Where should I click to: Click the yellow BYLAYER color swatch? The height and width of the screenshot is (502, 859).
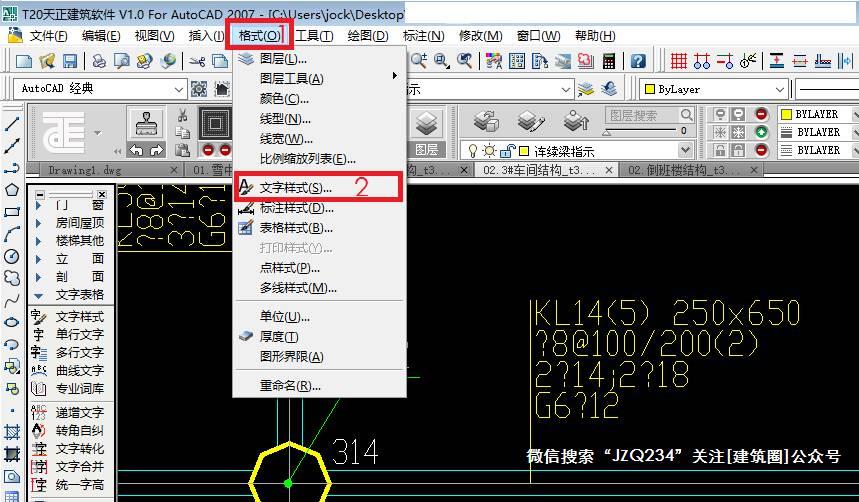coord(786,114)
